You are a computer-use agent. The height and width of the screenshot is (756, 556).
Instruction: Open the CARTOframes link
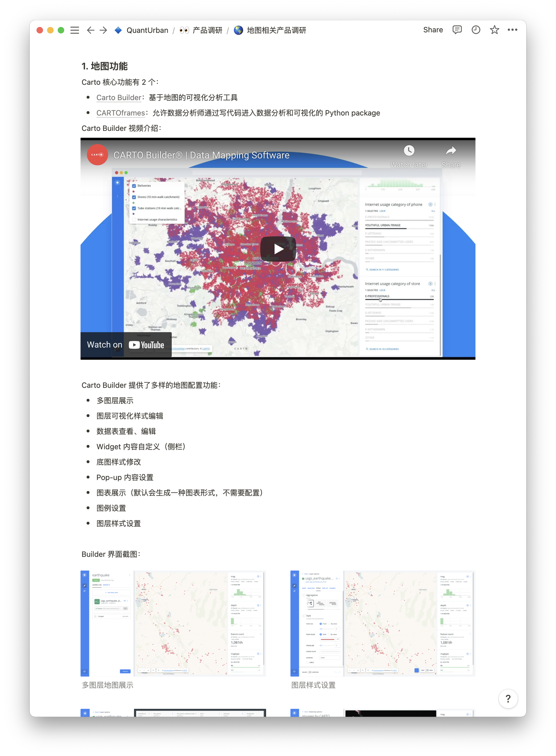coord(120,113)
